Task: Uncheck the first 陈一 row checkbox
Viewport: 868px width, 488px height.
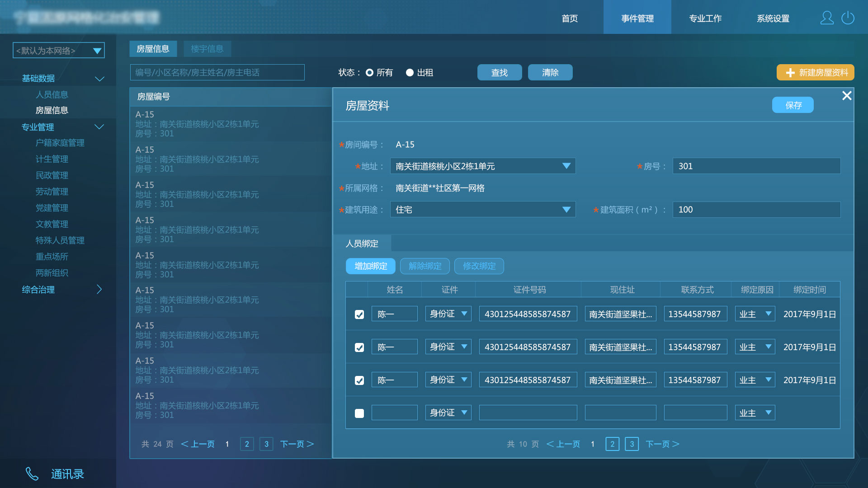Action: [x=359, y=314]
